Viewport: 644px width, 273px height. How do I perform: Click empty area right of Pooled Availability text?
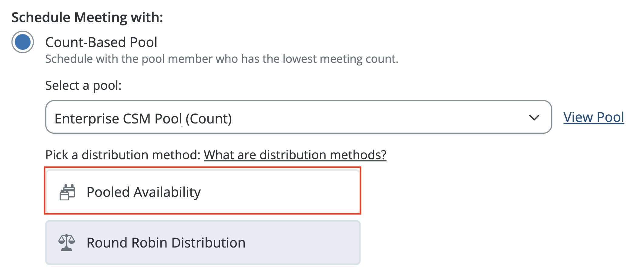click(282, 192)
